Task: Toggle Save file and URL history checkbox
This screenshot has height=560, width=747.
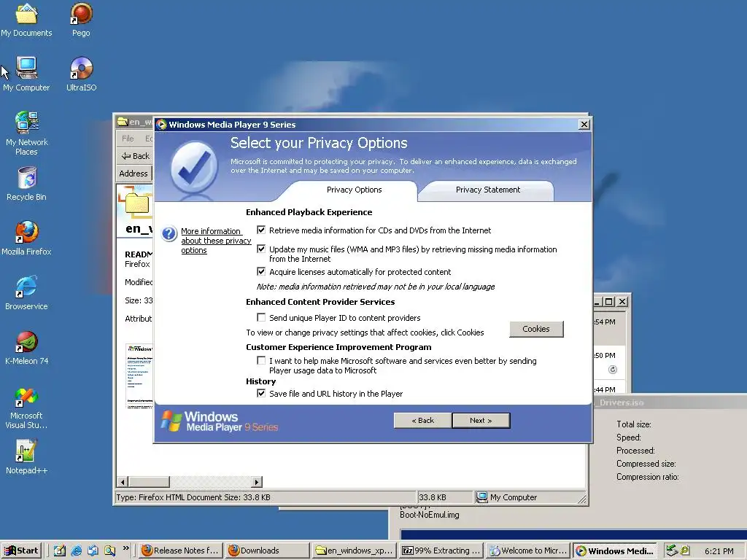Action: point(261,393)
